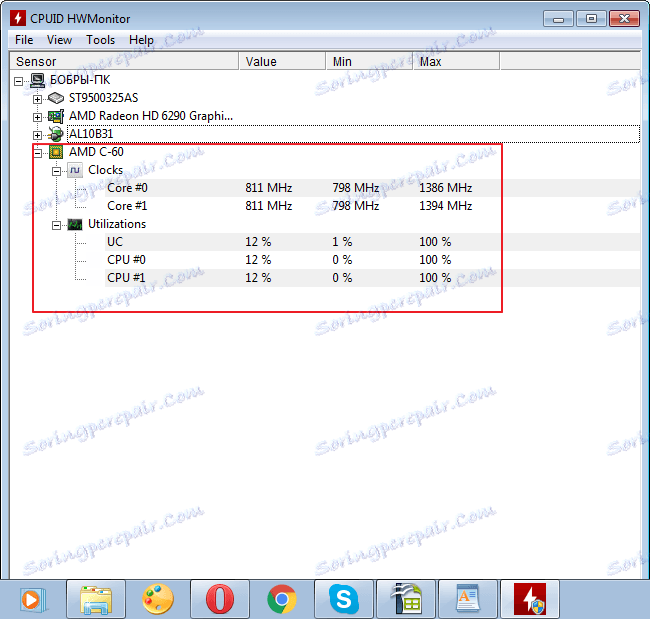
Task: Click the Value column header
Action: (283, 61)
